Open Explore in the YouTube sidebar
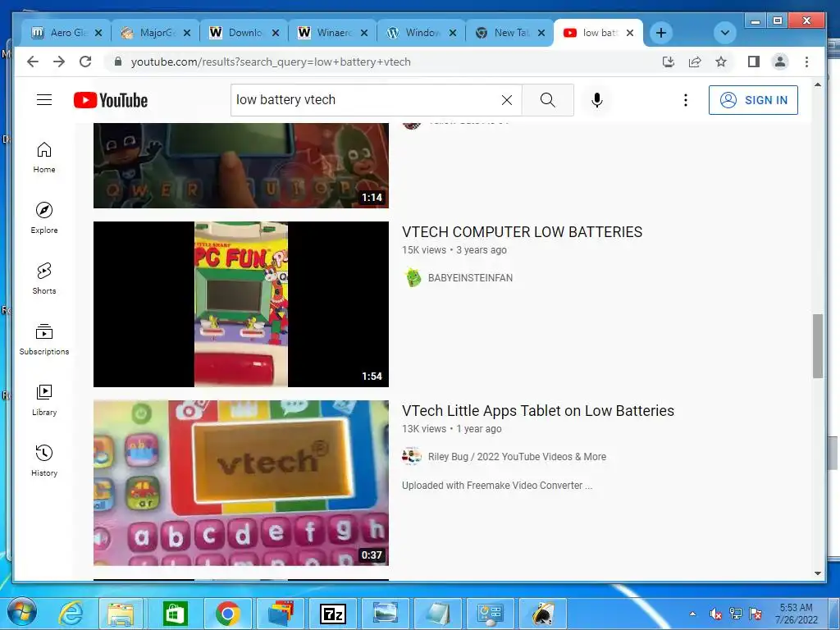The height and width of the screenshot is (630, 840). click(x=44, y=218)
